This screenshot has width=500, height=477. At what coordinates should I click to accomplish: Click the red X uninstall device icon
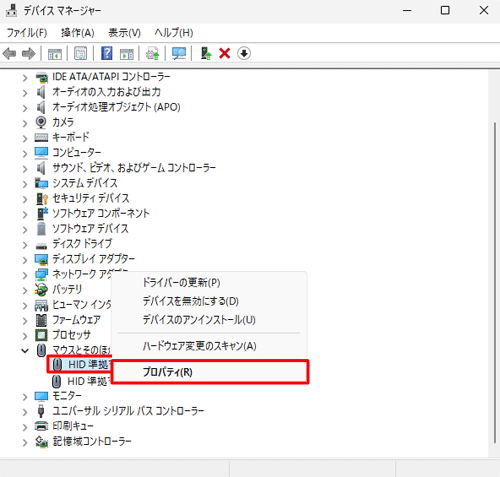point(225,53)
